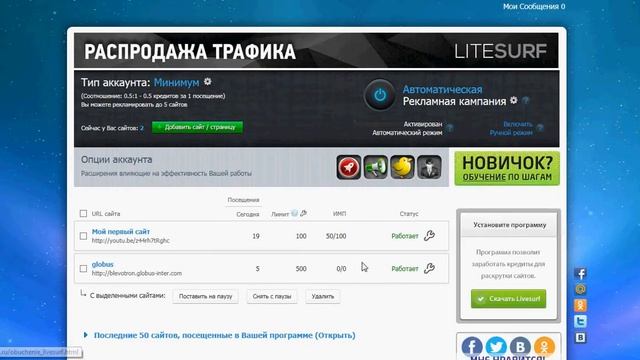Check the Мой первый сайт row checkbox
The width and height of the screenshot is (640, 360).
coord(83,236)
